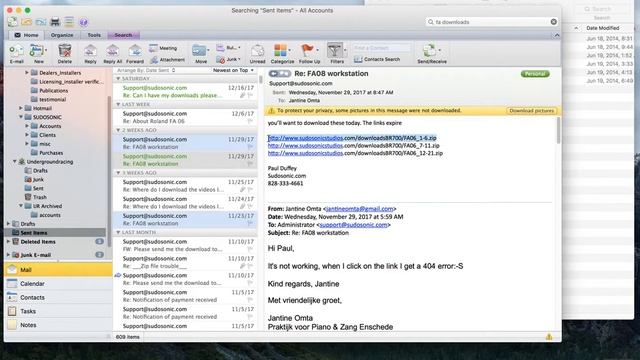Click the support@sudosonic.com link in header

(x=353, y=225)
